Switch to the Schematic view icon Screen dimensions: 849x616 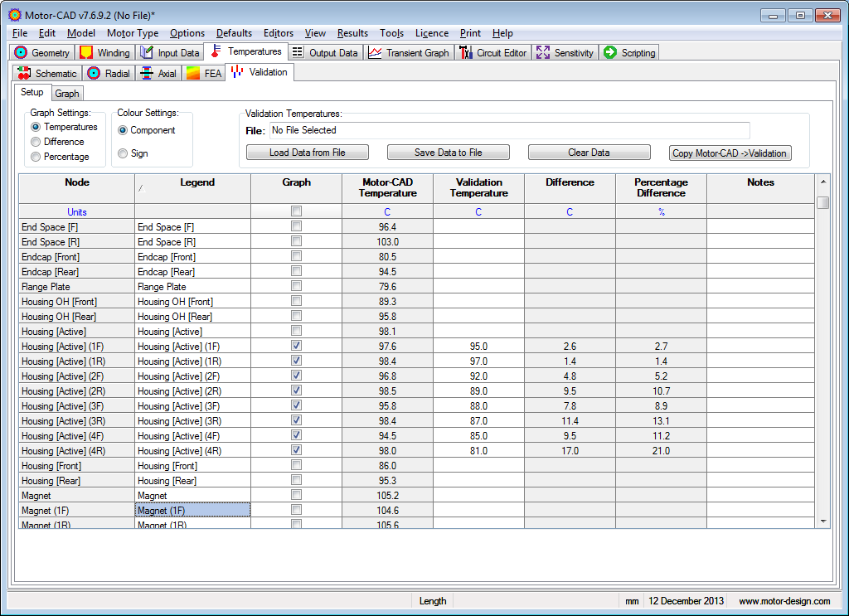pos(24,73)
